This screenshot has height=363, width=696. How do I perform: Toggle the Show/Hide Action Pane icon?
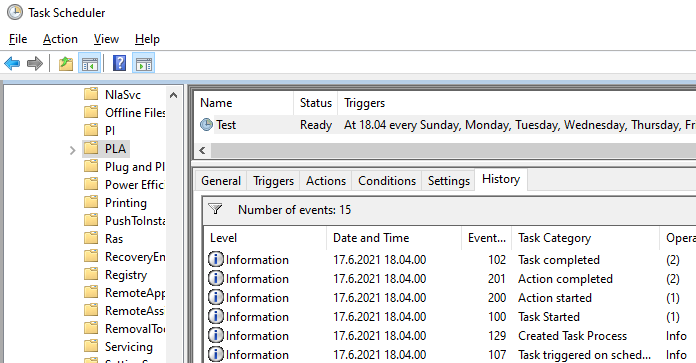(x=143, y=63)
